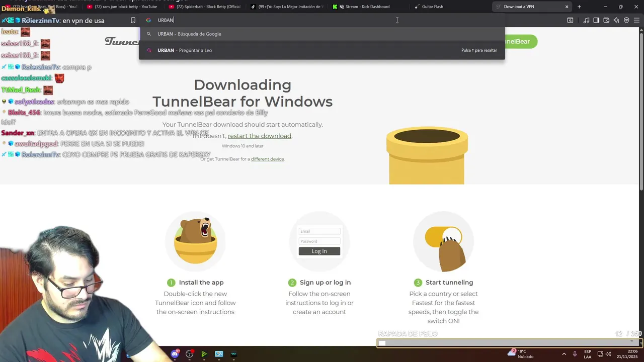The width and height of the screenshot is (644, 362).
Task: Open the green play-arrow taskbar app
Action: (204, 354)
